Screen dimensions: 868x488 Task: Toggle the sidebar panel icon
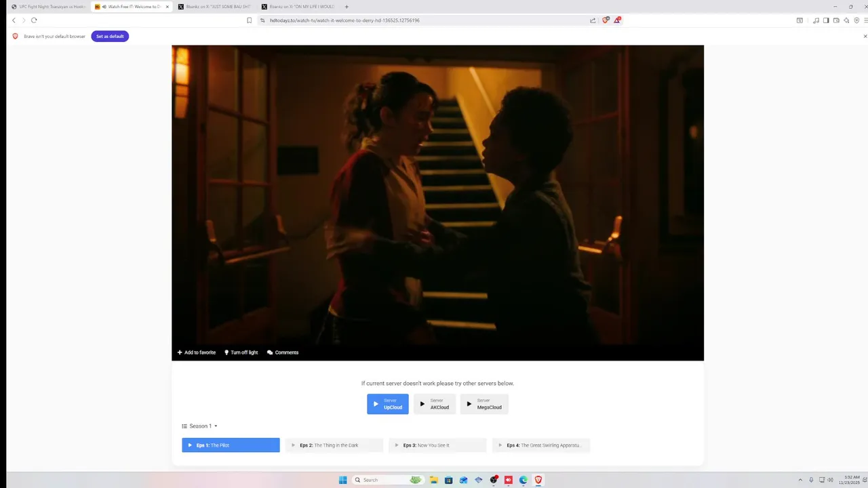point(826,20)
